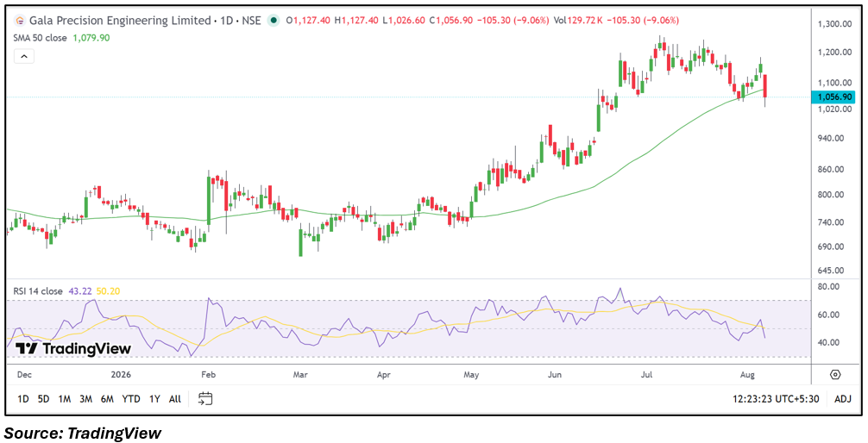Image resolution: width=868 pixels, height=443 pixels.
Task: Click the 1,200.00 price axis label
Action: point(833,53)
